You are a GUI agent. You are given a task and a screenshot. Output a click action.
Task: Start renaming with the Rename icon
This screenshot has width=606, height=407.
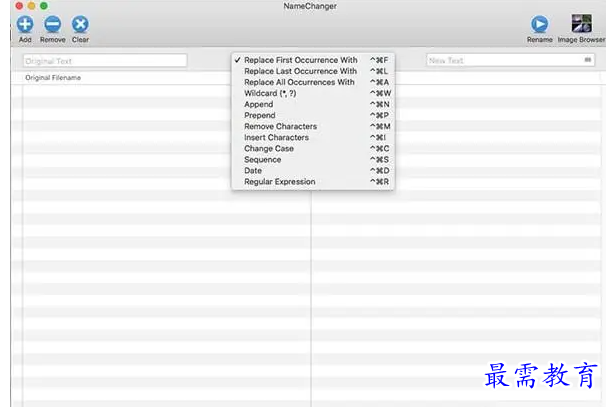[539, 24]
